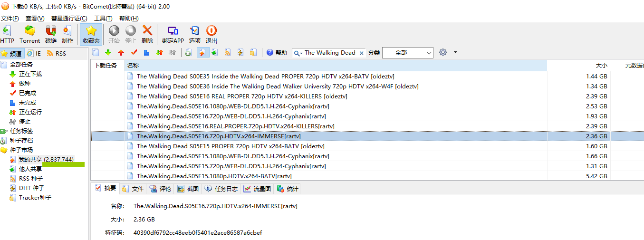Open the 查看(V) menu
The height and width of the screenshot is (240, 644).
click(35, 19)
